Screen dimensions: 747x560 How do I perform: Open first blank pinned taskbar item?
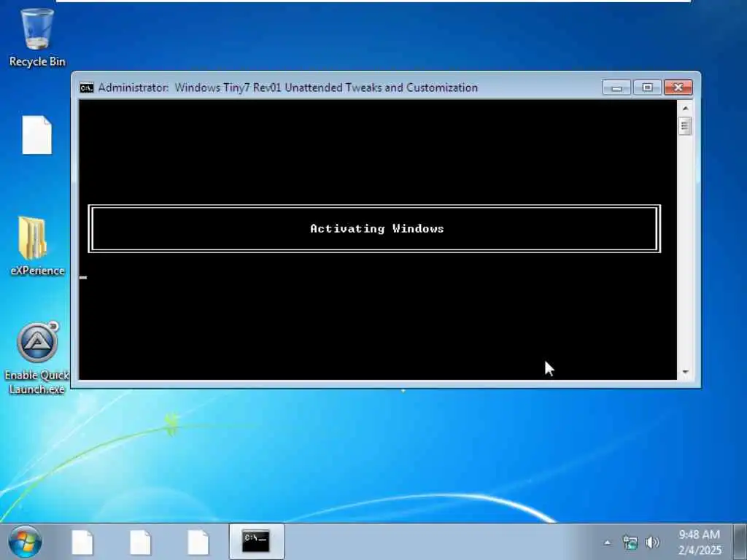(82, 542)
